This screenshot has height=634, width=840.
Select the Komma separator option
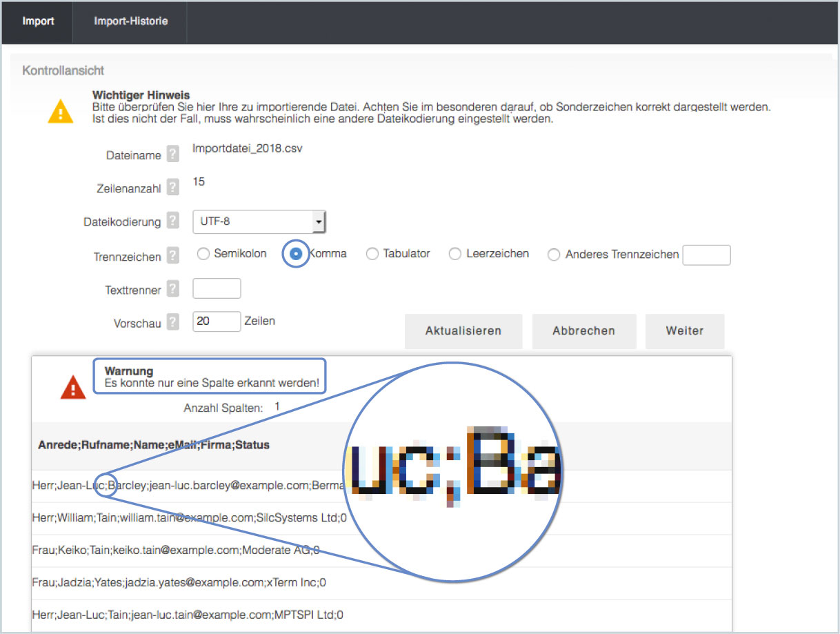[295, 254]
